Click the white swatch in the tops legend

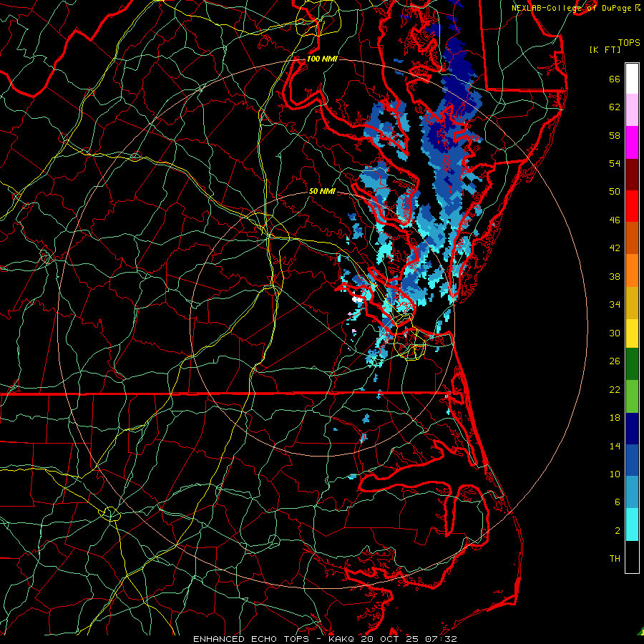pos(632,79)
